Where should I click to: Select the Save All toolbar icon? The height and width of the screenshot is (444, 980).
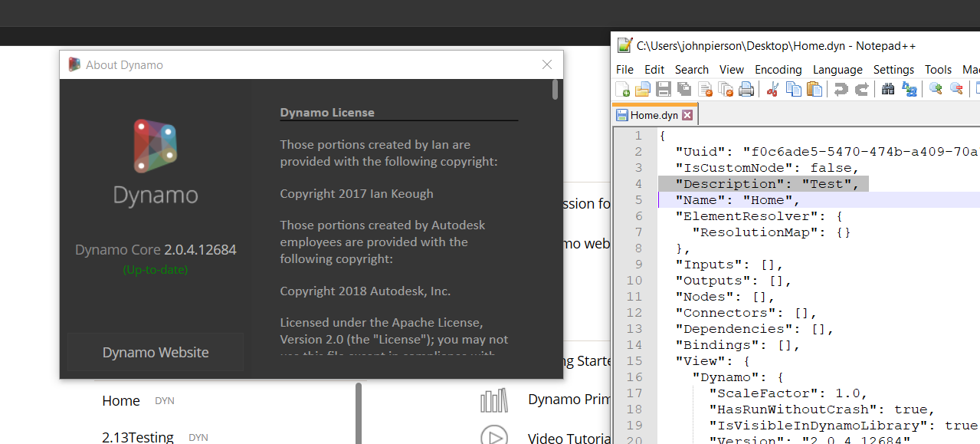(x=683, y=89)
